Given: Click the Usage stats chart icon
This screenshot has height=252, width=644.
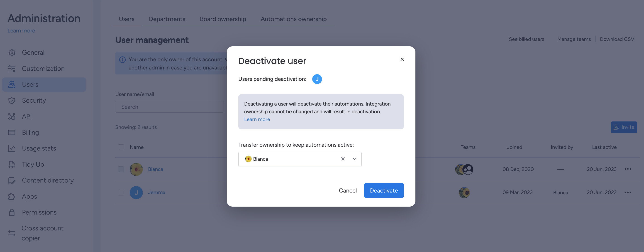Looking at the screenshot, I should click(12, 149).
